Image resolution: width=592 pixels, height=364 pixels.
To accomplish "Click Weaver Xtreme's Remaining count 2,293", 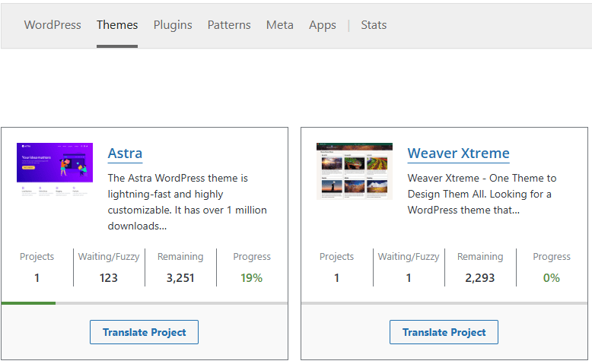I will click(480, 278).
